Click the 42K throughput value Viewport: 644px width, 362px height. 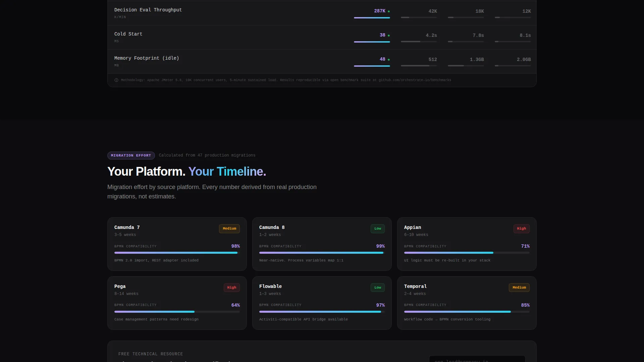click(x=433, y=11)
